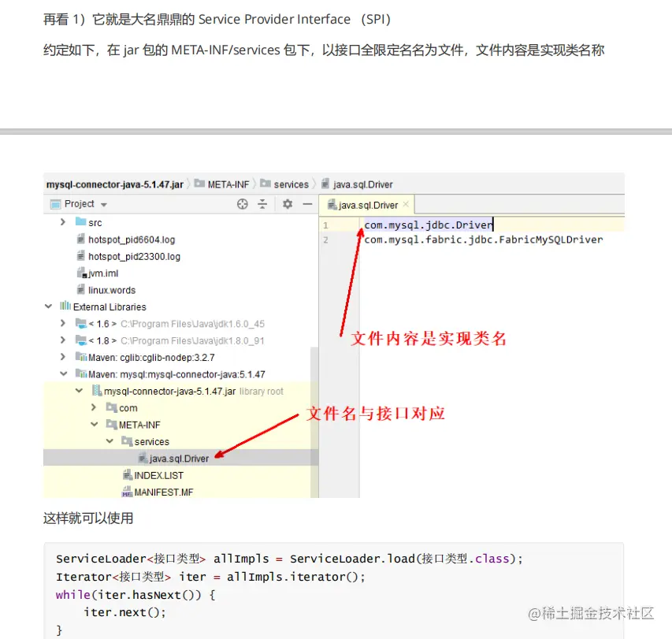
Task: Click the linux.words file icon
Action: click(x=80, y=289)
